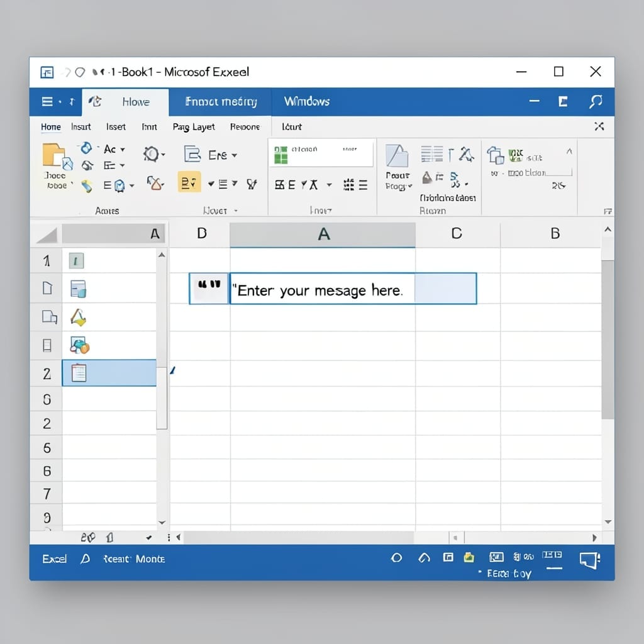Expand the group launcher at the ribbon's right end

tap(608, 211)
